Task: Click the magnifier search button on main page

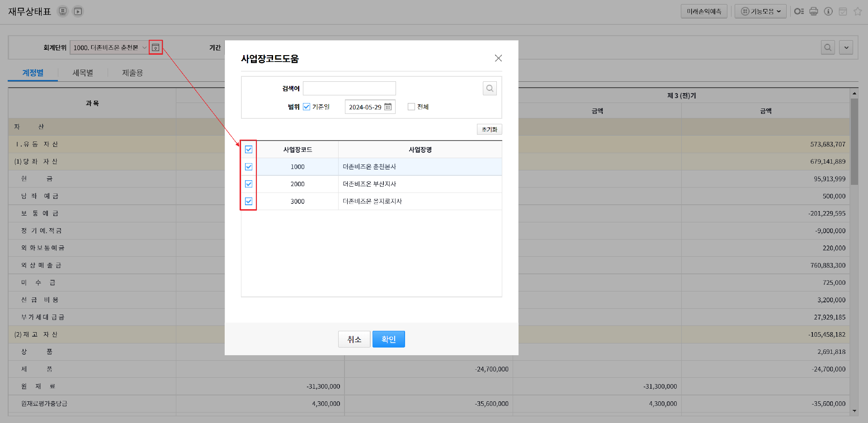Action: [x=828, y=47]
